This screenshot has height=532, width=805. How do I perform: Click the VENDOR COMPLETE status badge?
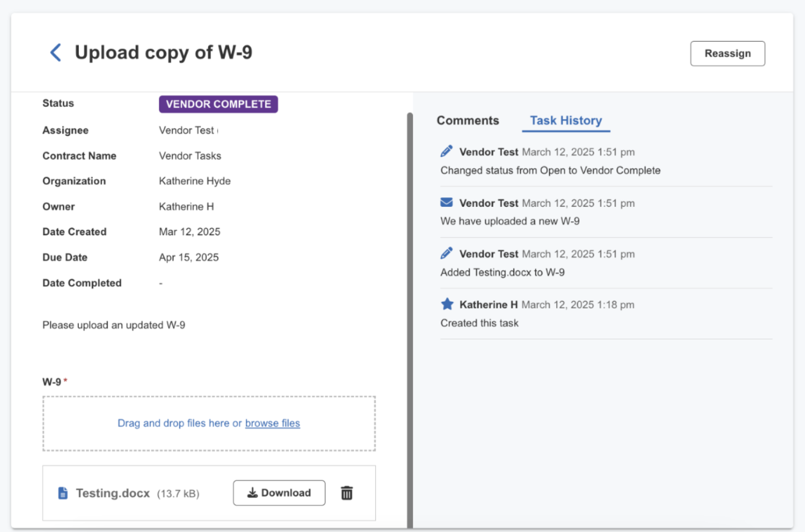[x=219, y=104]
